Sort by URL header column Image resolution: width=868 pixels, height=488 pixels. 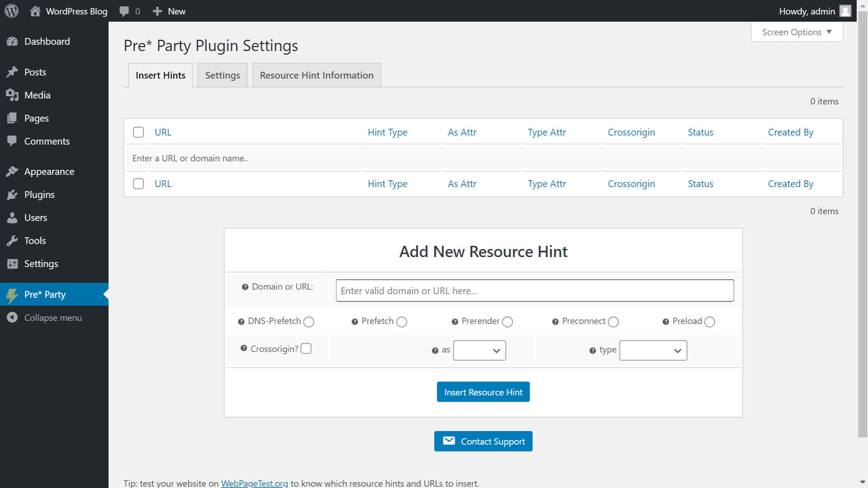[x=163, y=132]
